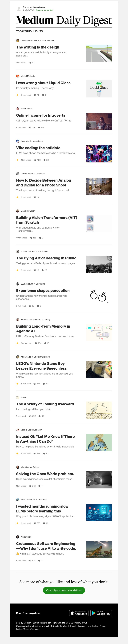Click the Control your recommendations button
This screenshot has width=128, height=644.
pyautogui.click(x=64, y=591)
